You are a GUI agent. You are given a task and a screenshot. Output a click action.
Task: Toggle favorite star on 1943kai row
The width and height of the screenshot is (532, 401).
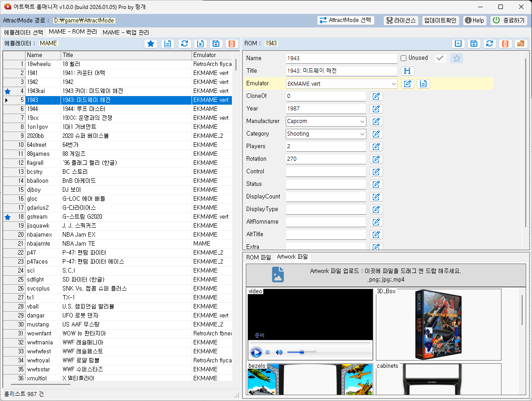click(8, 91)
